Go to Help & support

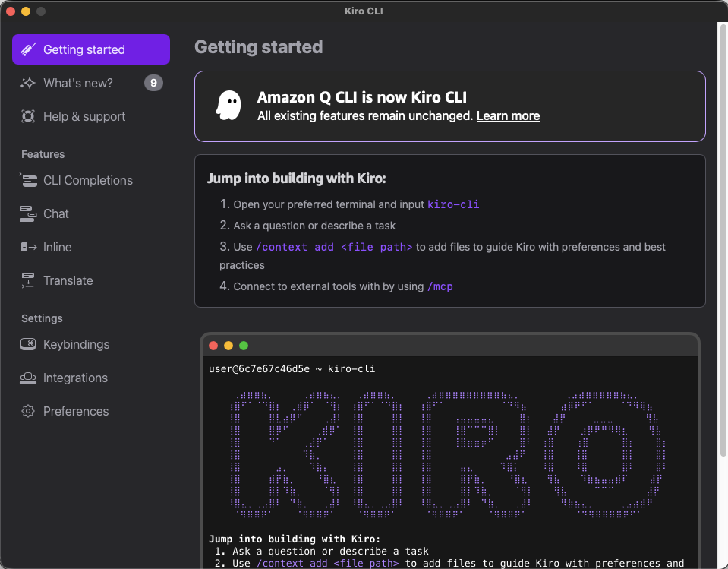tap(91, 116)
